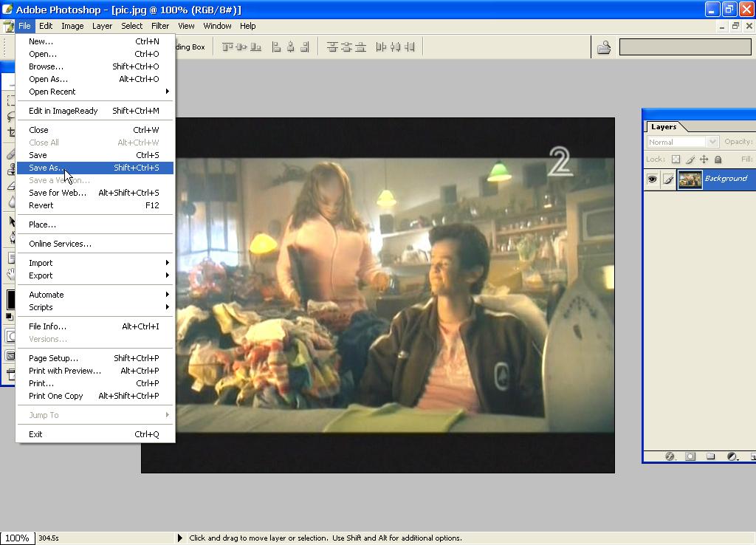The height and width of the screenshot is (545, 756).
Task: Click the distribute top edges icon
Action: pos(332,47)
